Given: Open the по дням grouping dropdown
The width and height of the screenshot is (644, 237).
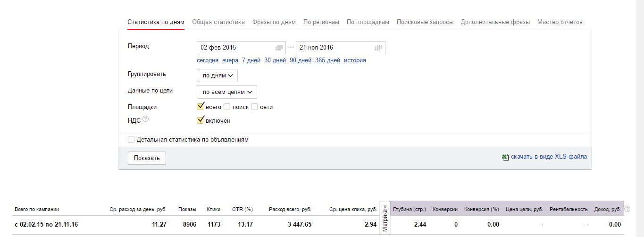Looking at the screenshot, I should 217,76.
